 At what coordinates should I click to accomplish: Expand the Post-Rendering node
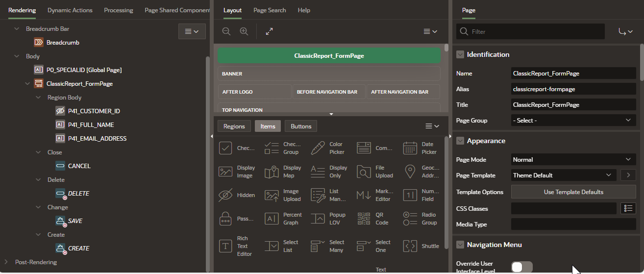pyautogui.click(x=7, y=262)
